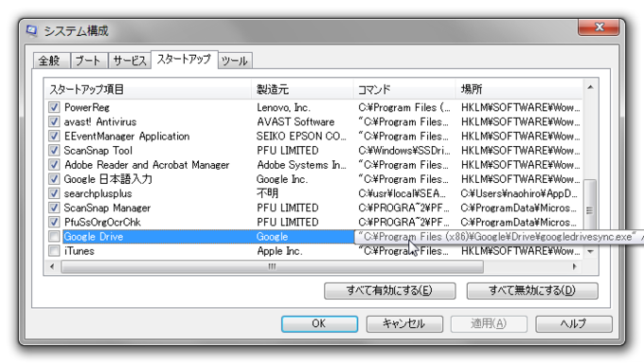Uncheck PfuSsOrgOcrChk checkbox

[54, 222]
